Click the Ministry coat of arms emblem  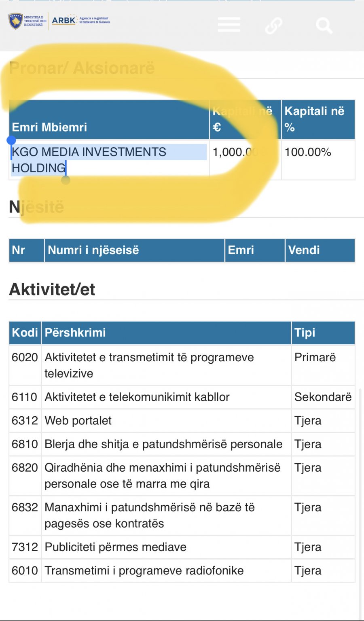16,21
